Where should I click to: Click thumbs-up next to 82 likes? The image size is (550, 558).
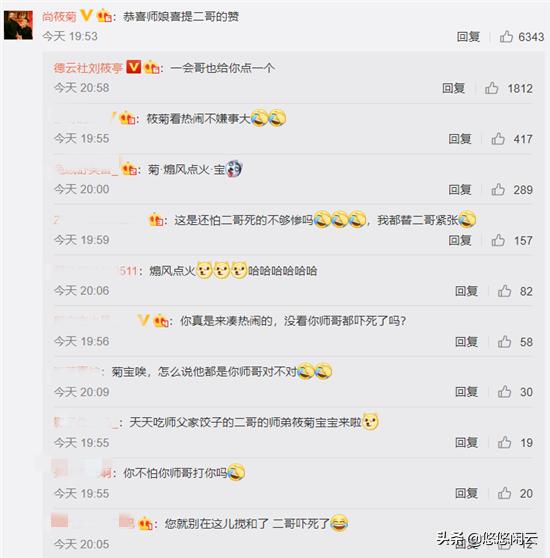click(504, 291)
